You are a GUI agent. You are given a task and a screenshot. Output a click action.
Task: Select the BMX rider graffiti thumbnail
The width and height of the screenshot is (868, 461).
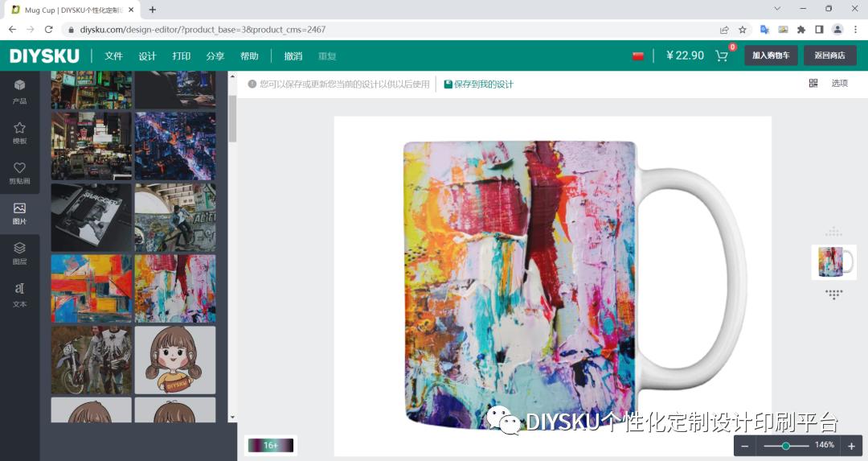click(x=175, y=217)
